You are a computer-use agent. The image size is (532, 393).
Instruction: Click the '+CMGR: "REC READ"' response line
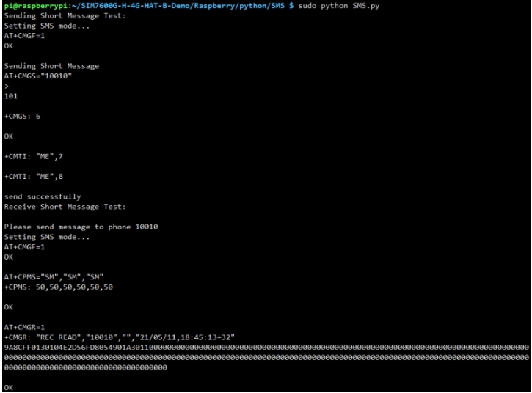coord(120,337)
